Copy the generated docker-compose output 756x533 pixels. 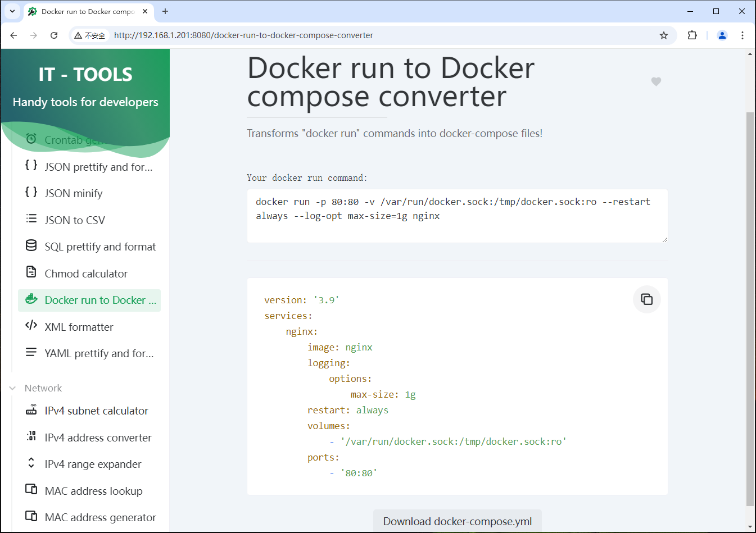(646, 299)
